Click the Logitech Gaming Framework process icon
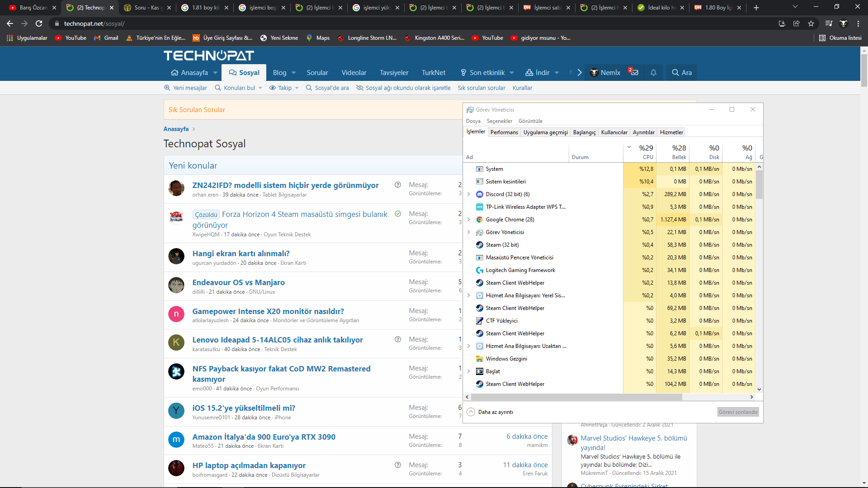This screenshot has width=868, height=488. 479,270
